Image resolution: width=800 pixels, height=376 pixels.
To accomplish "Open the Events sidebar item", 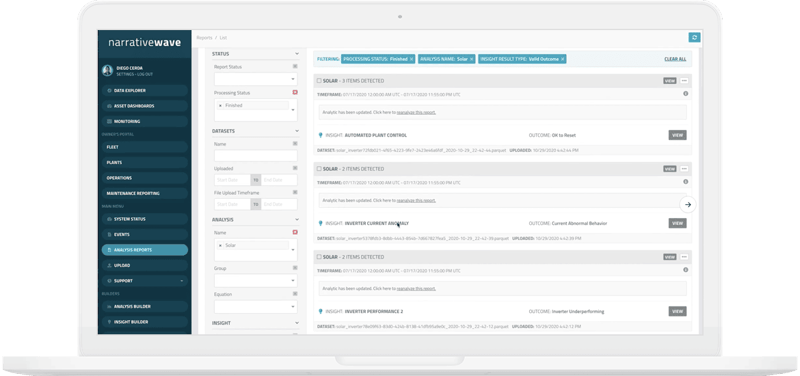I will point(145,235).
